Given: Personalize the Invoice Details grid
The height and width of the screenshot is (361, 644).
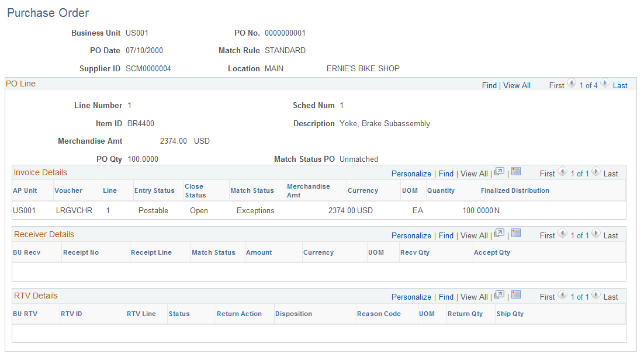Looking at the screenshot, I should 411,173.
